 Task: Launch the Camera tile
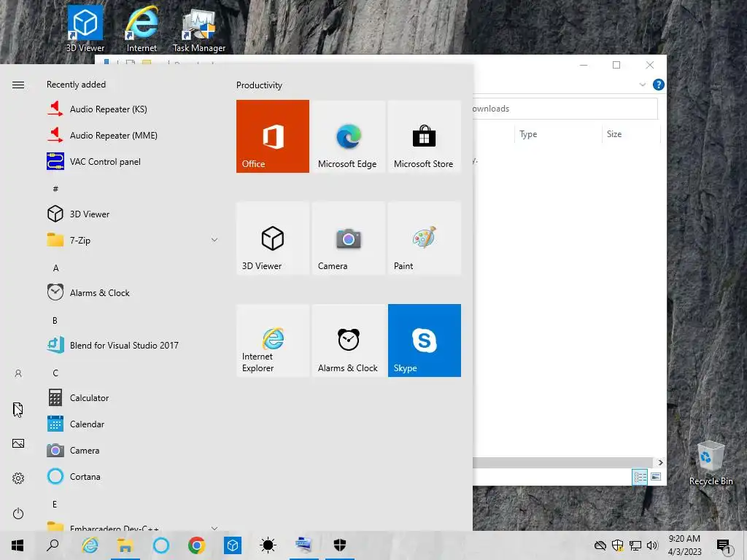[x=348, y=238]
